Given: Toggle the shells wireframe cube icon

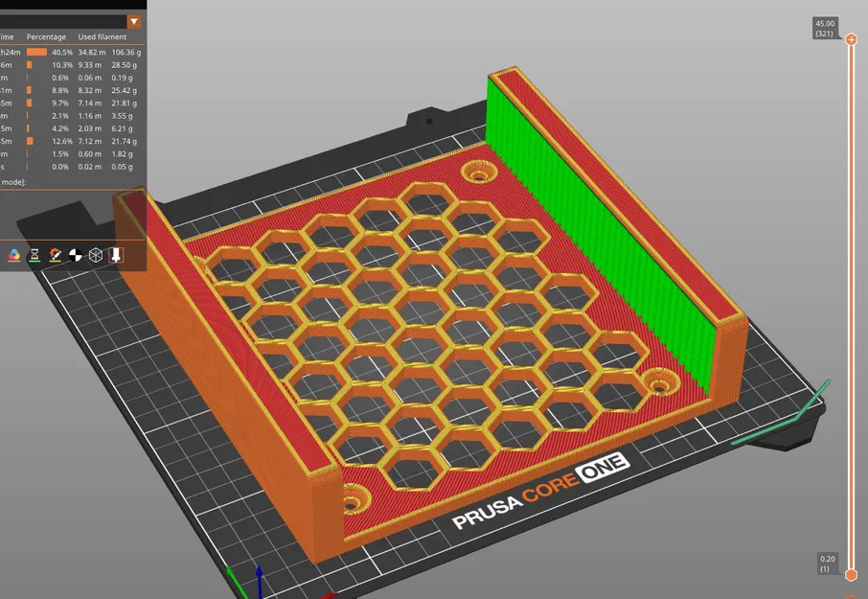Looking at the screenshot, I should 96,255.
